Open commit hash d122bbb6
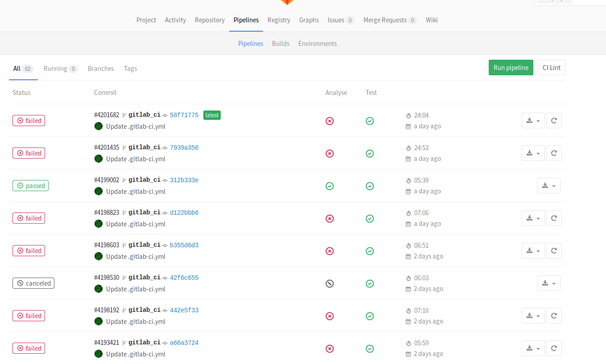The width and height of the screenshot is (606, 364). (184, 213)
